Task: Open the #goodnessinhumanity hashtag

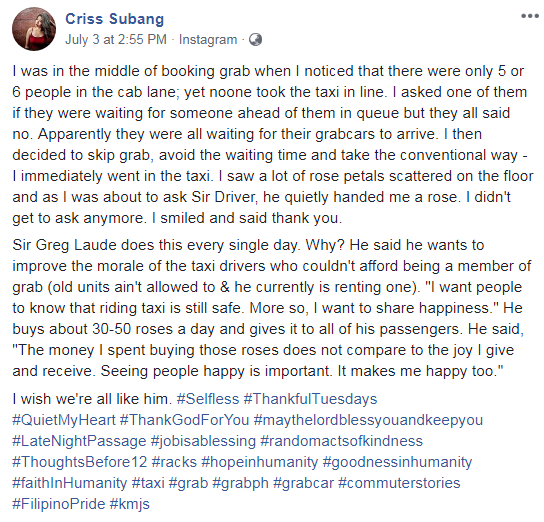Action: [x=397, y=462]
